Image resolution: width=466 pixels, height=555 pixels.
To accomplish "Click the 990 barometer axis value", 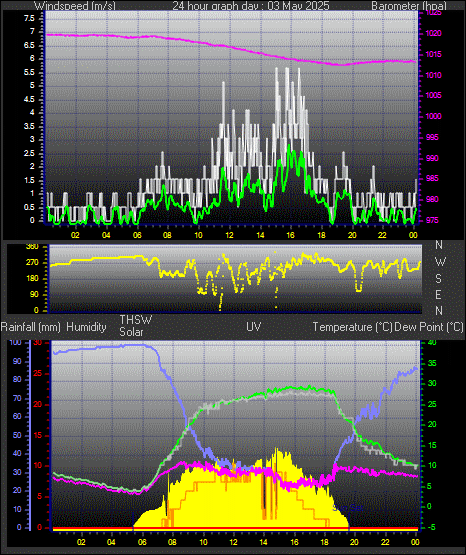I will [432, 158].
